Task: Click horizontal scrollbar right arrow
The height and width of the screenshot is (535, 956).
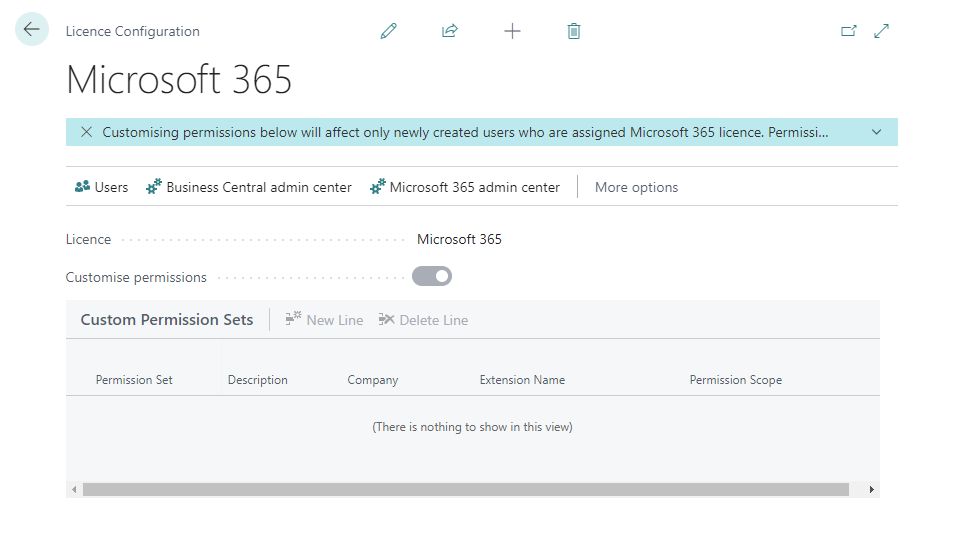Action: pos(872,489)
